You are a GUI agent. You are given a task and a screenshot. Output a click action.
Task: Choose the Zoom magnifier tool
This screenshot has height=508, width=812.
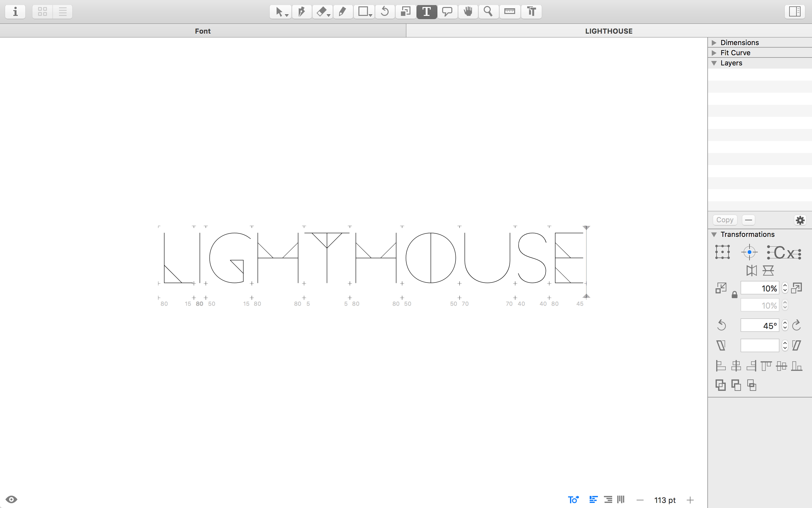[488, 12]
